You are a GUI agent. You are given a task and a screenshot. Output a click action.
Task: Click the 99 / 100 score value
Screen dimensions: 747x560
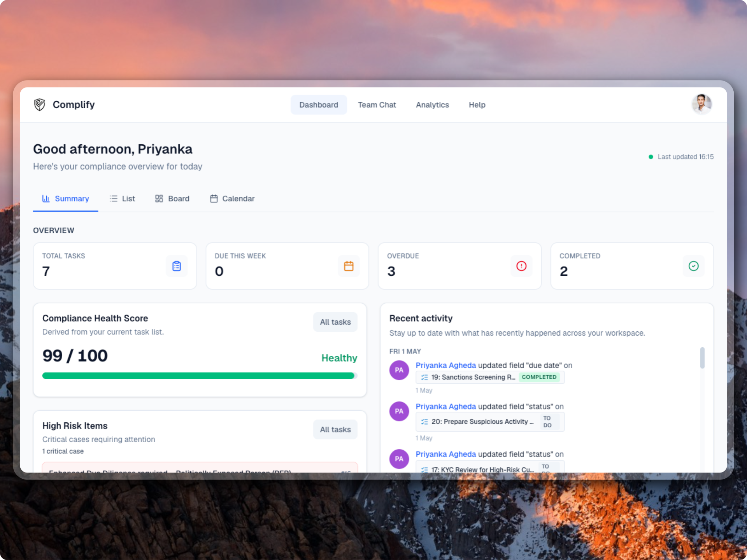pyautogui.click(x=75, y=355)
